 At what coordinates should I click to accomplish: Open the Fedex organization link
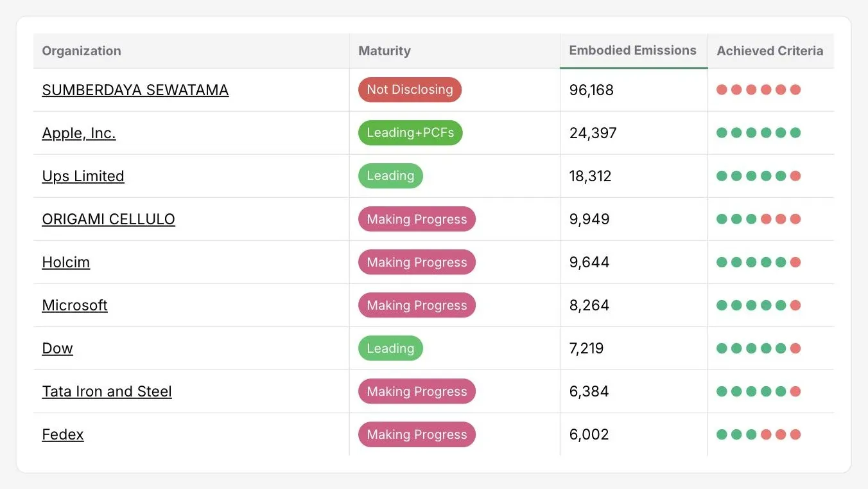pyautogui.click(x=63, y=434)
